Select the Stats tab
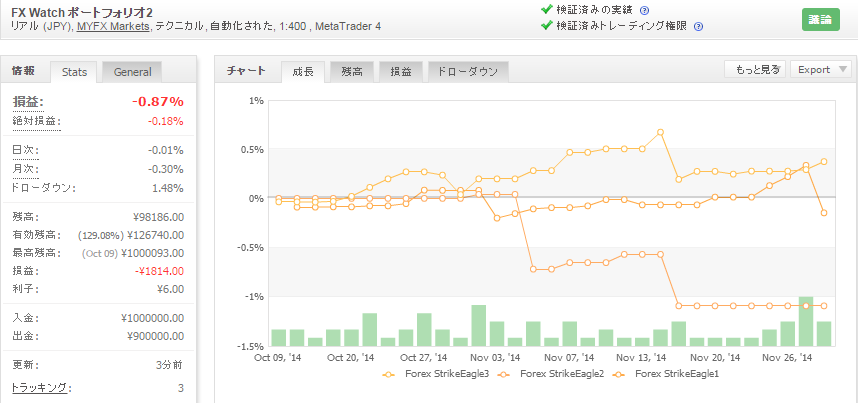The width and height of the screenshot is (858, 403). pyautogui.click(x=74, y=72)
